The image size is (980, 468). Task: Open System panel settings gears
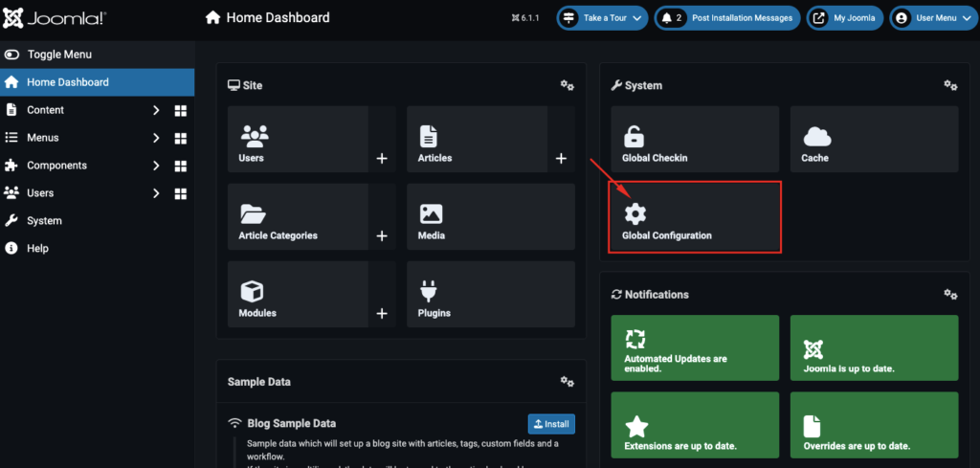coord(950,85)
